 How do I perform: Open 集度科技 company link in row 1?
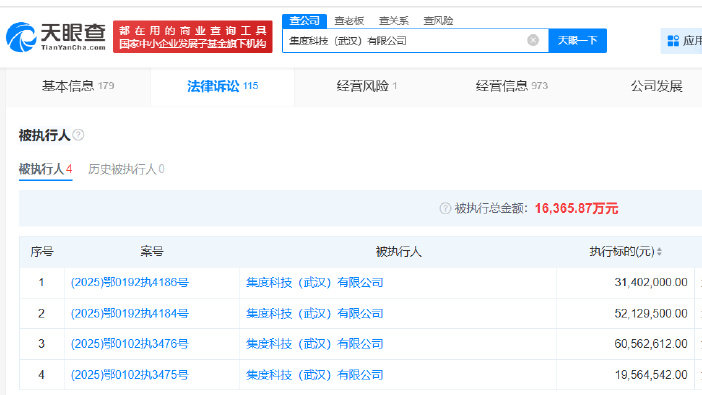(x=315, y=283)
